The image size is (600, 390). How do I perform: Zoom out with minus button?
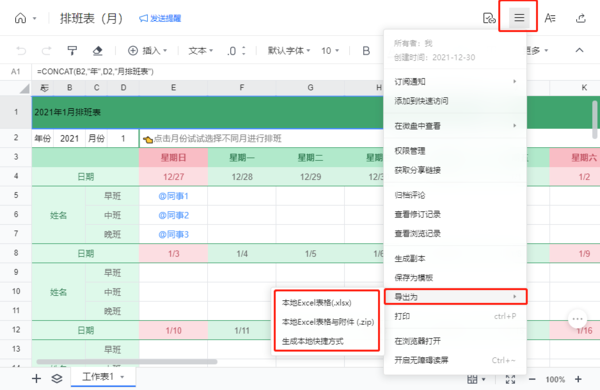tap(532, 379)
